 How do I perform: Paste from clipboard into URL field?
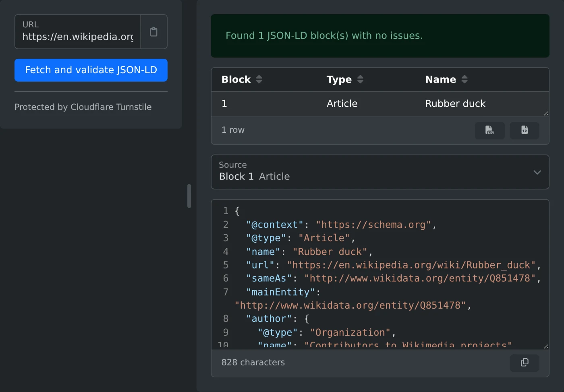tap(154, 32)
